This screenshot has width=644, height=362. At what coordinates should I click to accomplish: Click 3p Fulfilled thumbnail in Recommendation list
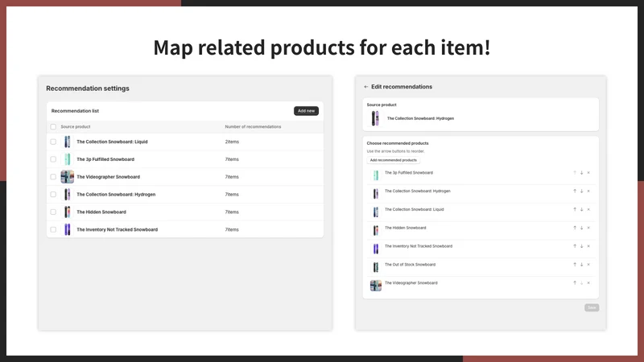click(68, 159)
